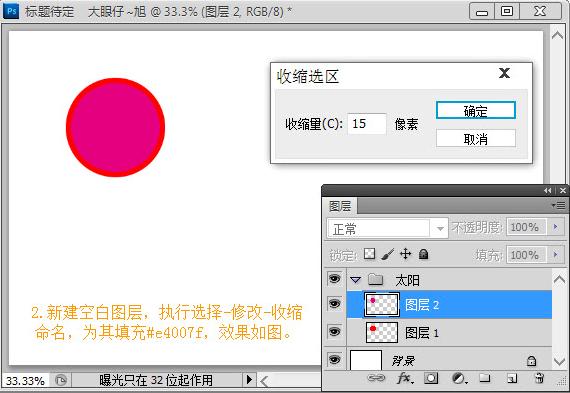
Task: Create new adjustment layer icon
Action: tap(459, 378)
